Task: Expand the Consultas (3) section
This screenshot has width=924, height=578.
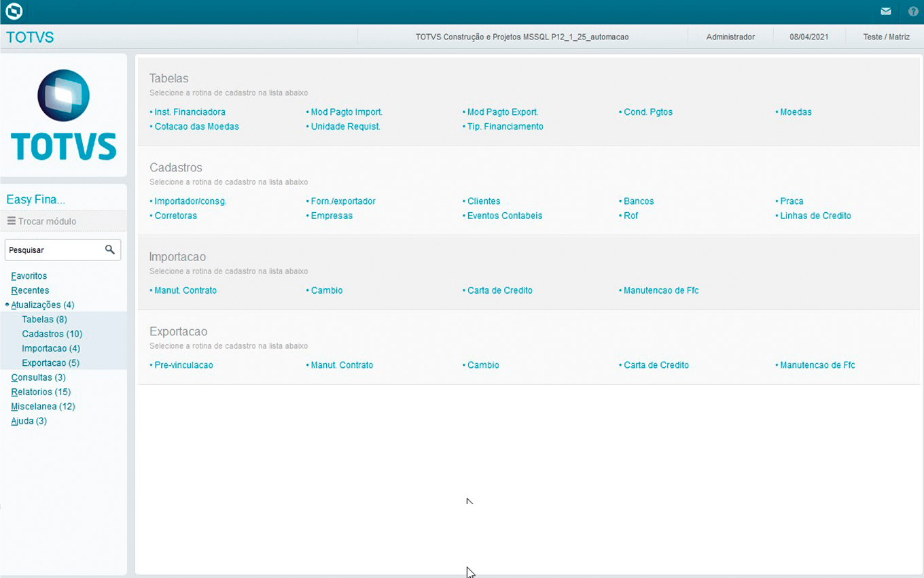Action: tap(38, 377)
